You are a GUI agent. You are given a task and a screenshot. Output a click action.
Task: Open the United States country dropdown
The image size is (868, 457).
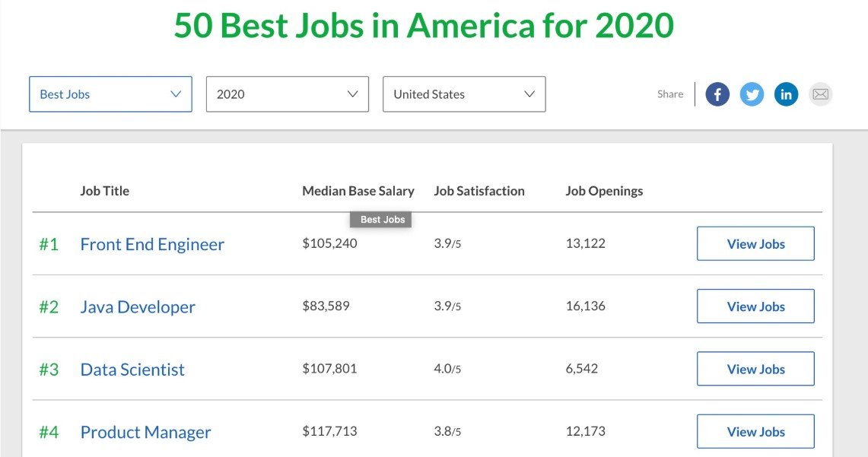coord(464,94)
